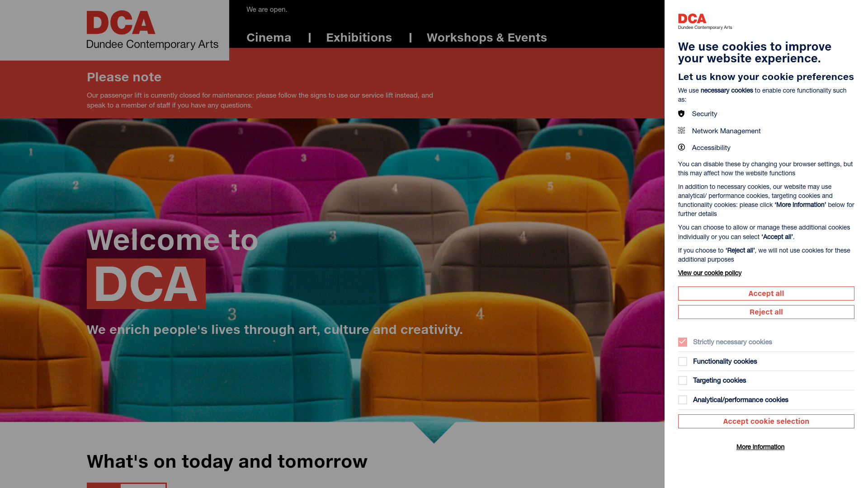Click 'What's on today and tomorrow' heading
Image resolution: width=868 pixels, height=488 pixels.
coord(227,461)
